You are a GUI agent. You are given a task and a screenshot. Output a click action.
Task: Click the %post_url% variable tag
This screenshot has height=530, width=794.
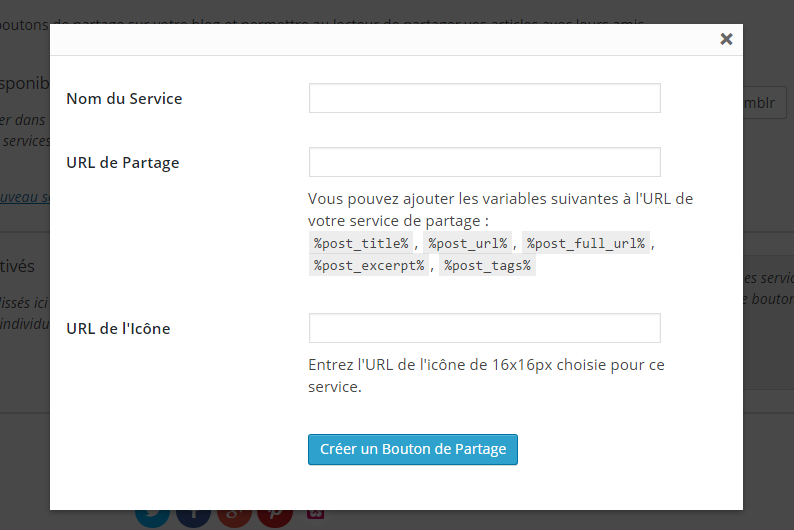pyautogui.click(x=467, y=243)
